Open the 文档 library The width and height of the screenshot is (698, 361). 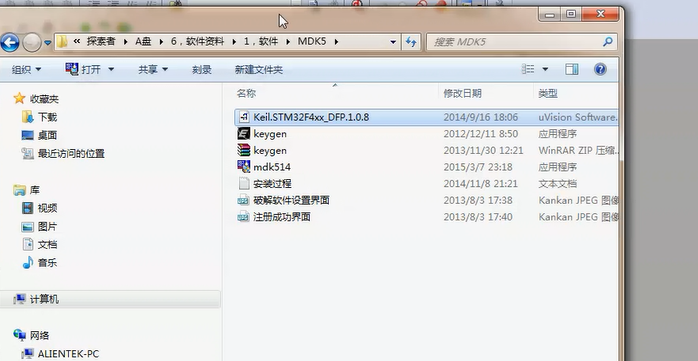pyautogui.click(x=47, y=244)
